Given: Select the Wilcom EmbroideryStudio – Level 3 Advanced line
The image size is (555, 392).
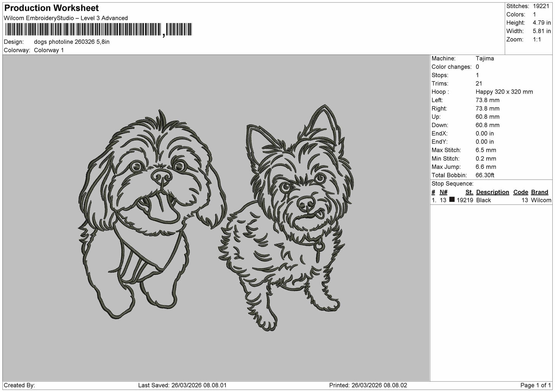Looking at the screenshot, I should [x=66, y=18].
